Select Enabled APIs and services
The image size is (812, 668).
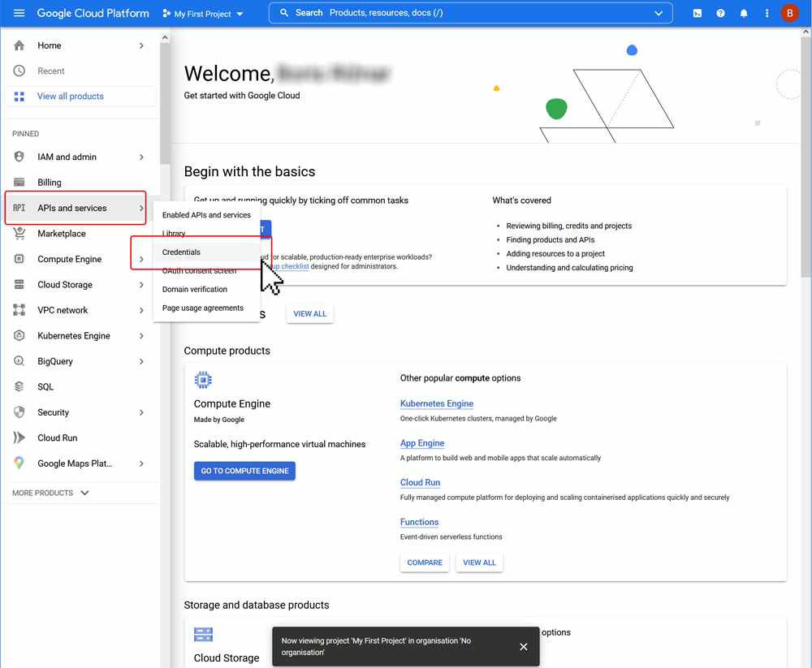206,215
